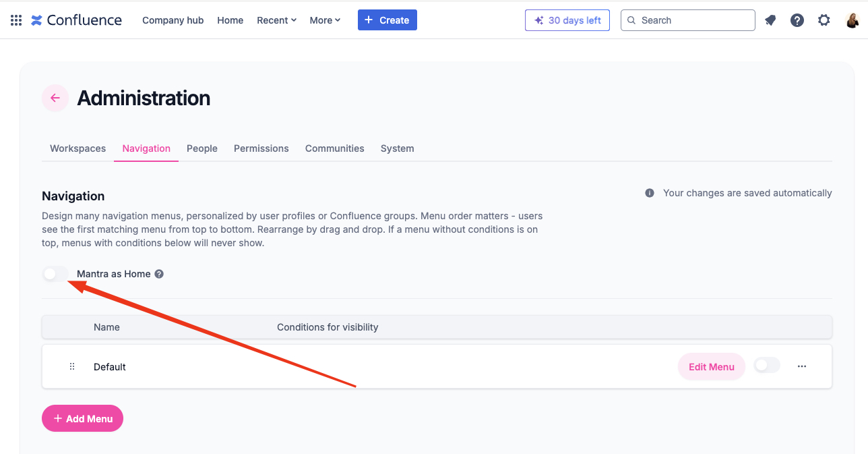
Task: Expand the More navigation dropdown
Action: pyautogui.click(x=325, y=20)
